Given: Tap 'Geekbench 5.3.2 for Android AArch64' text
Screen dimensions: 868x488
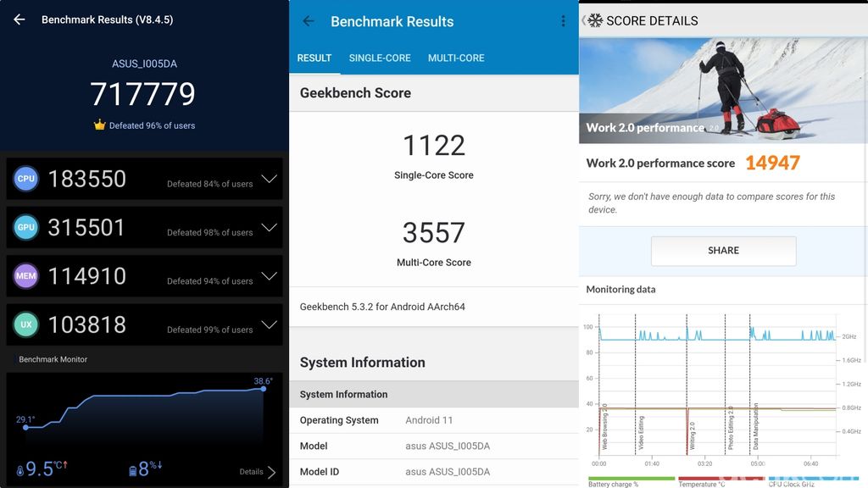Looking at the screenshot, I should [x=382, y=307].
